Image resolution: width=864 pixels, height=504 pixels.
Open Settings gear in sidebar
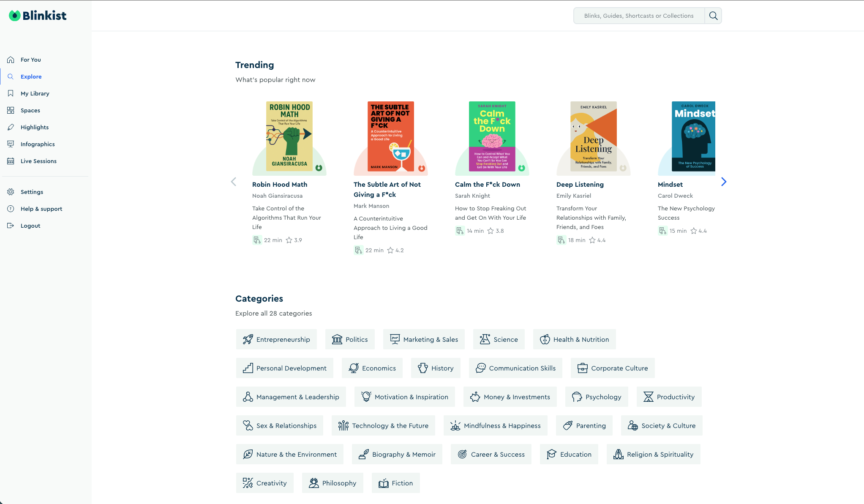pyautogui.click(x=11, y=192)
